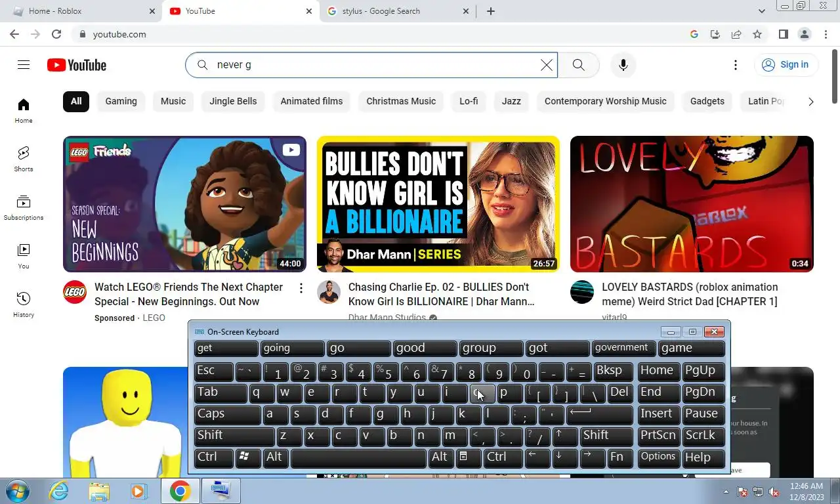Open the Chrome tab search dropdown

coord(761,11)
